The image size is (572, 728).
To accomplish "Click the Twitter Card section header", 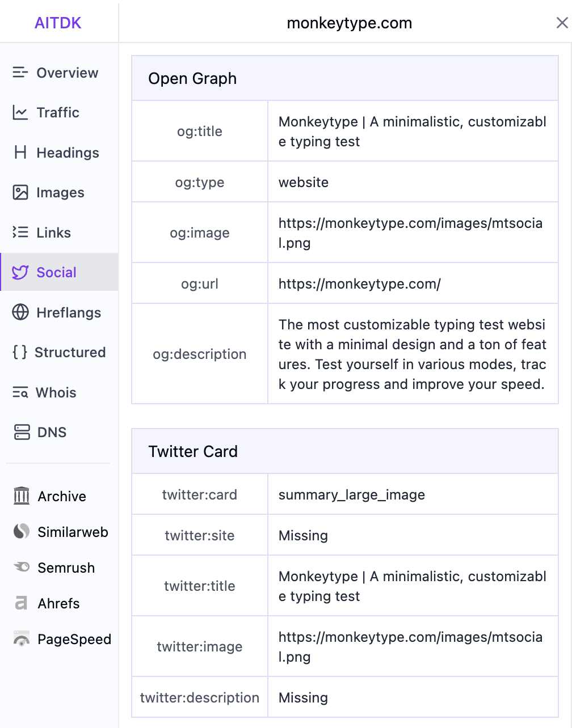I will [345, 451].
